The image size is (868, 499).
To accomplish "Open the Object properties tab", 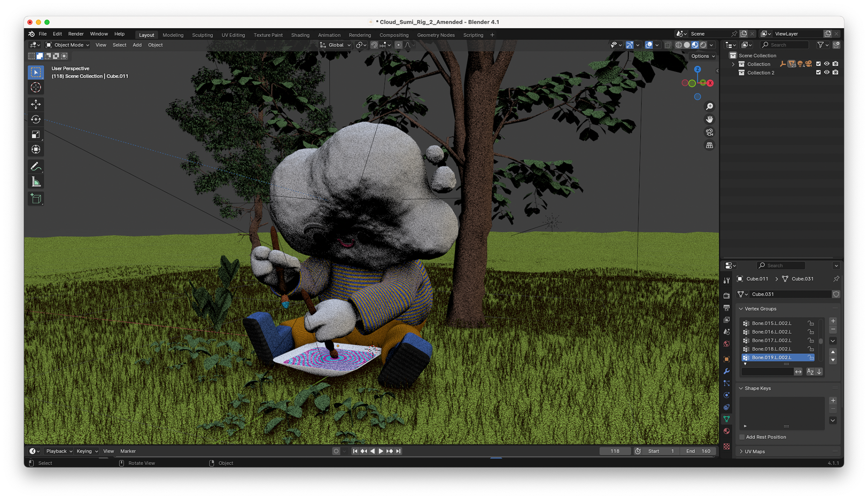I will tap(726, 359).
